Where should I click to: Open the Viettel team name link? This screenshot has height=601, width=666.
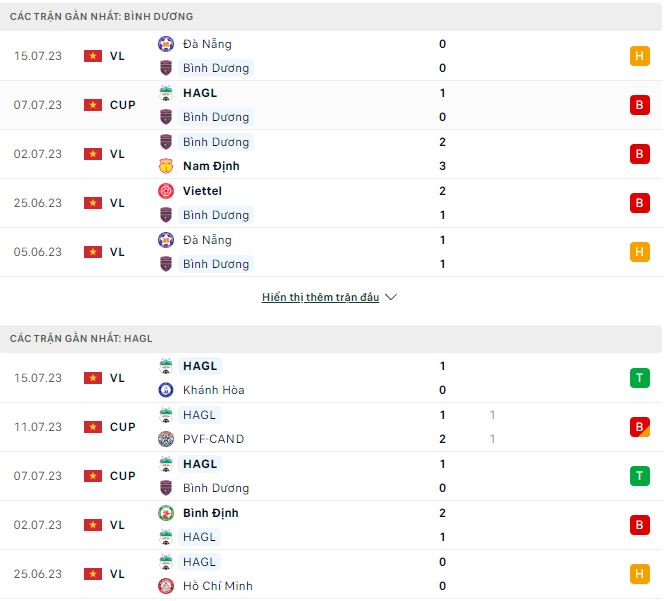pyautogui.click(x=203, y=191)
